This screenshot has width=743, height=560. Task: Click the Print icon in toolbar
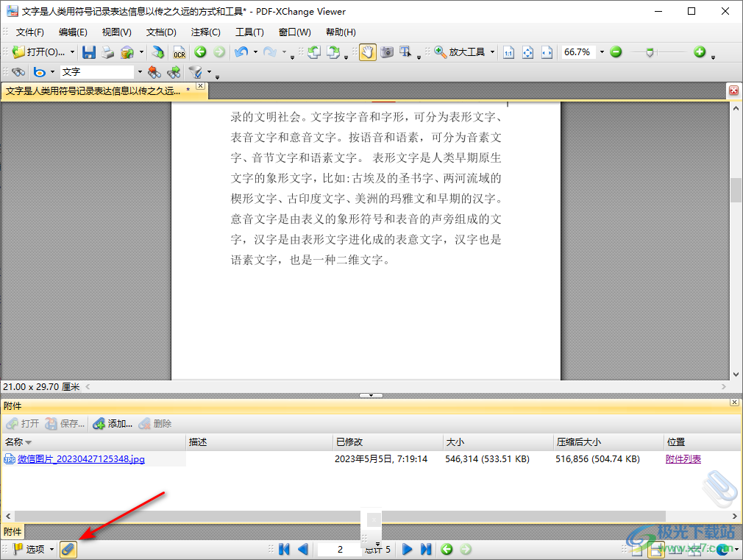107,52
